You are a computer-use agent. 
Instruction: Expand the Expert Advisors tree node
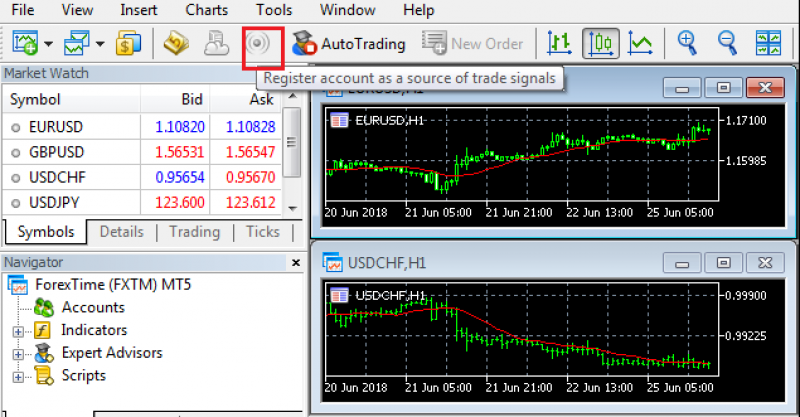pos(18,354)
